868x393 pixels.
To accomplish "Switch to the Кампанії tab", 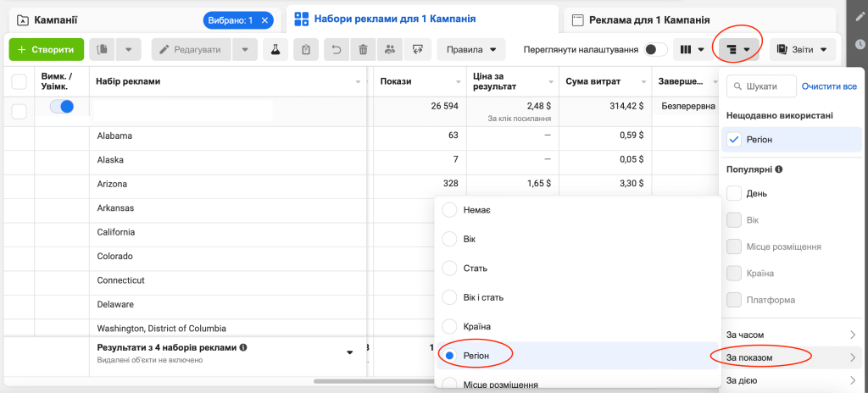I will coord(55,20).
